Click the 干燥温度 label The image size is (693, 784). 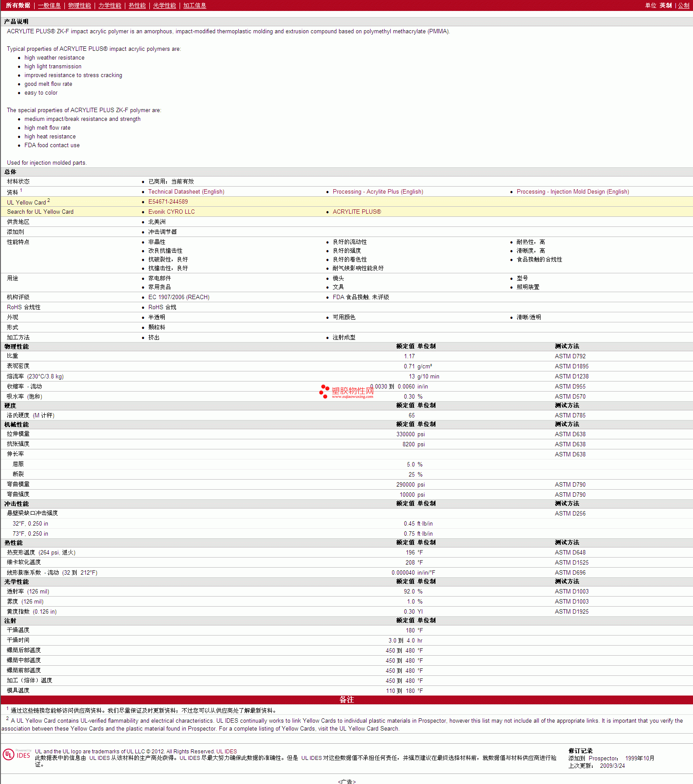pyautogui.click(x=18, y=630)
